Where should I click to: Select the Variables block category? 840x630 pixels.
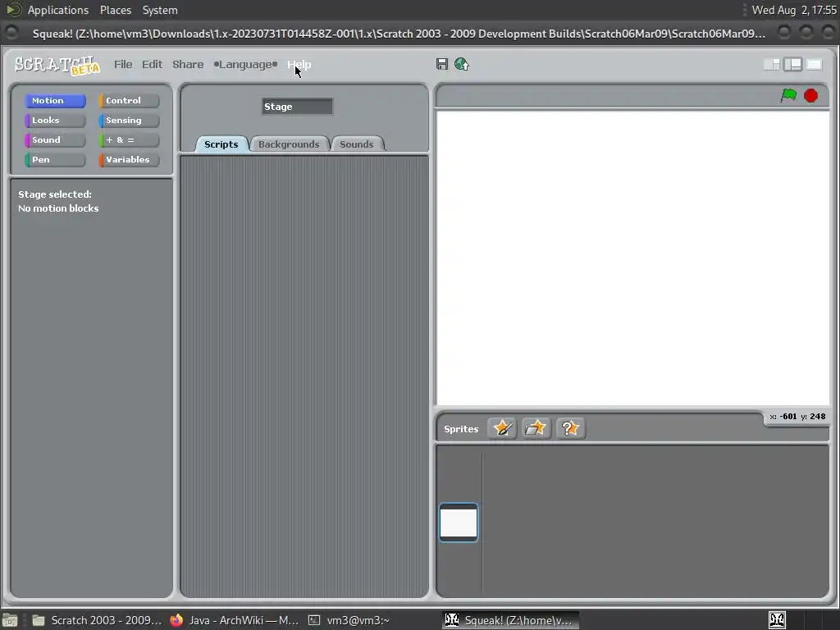[x=129, y=160]
